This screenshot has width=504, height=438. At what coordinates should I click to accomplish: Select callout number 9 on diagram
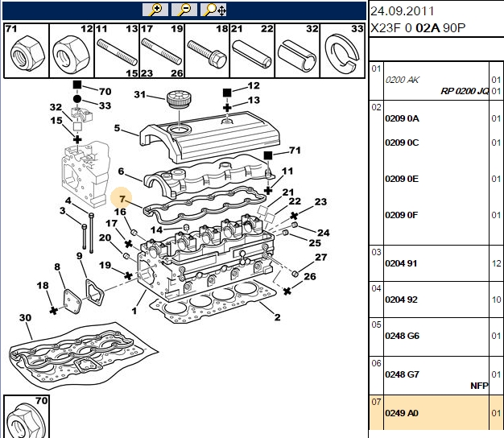[80, 256]
